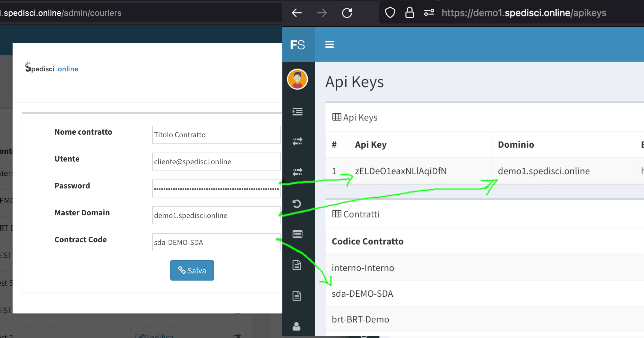
Task: Click the list card sidebar icon
Action: point(297,234)
